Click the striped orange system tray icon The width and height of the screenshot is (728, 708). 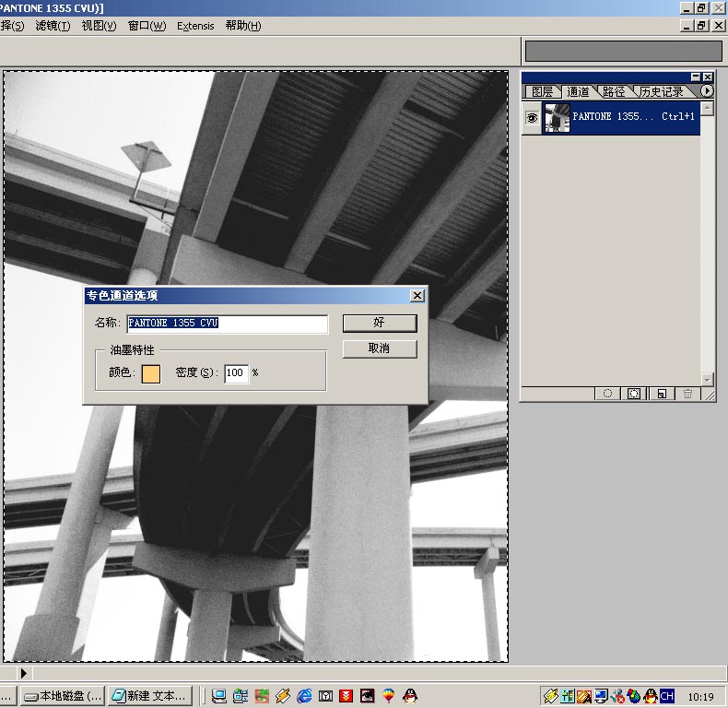click(x=584, y=696)
